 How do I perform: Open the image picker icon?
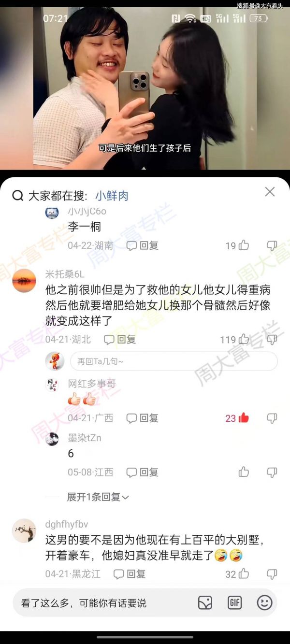pyautogui.click(x=205, y=602)
